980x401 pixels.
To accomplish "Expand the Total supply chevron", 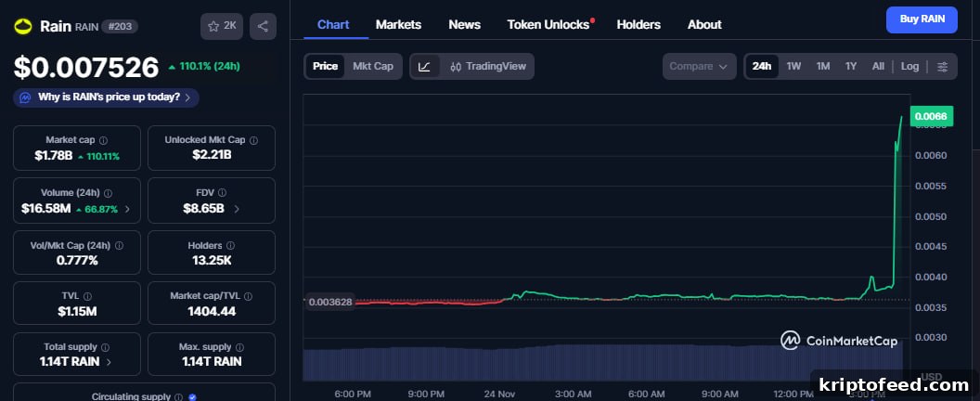I will 109,362.
